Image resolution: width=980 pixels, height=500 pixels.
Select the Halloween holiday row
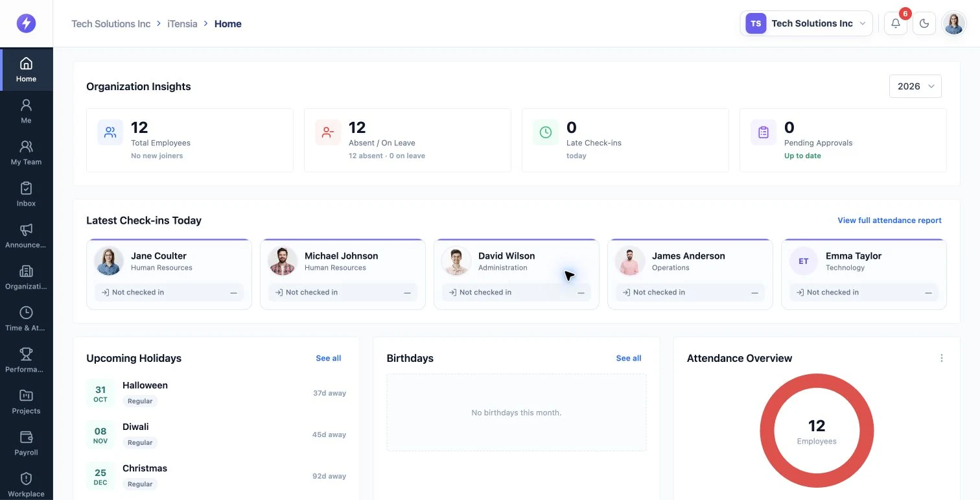[x=216, y=393]
